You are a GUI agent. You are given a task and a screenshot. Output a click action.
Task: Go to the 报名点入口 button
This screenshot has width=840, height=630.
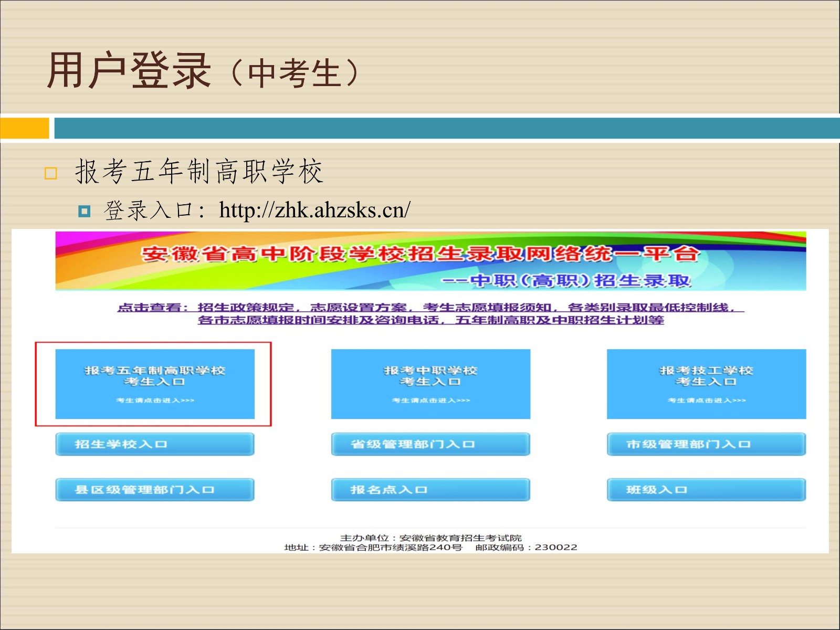coord(430,490)
